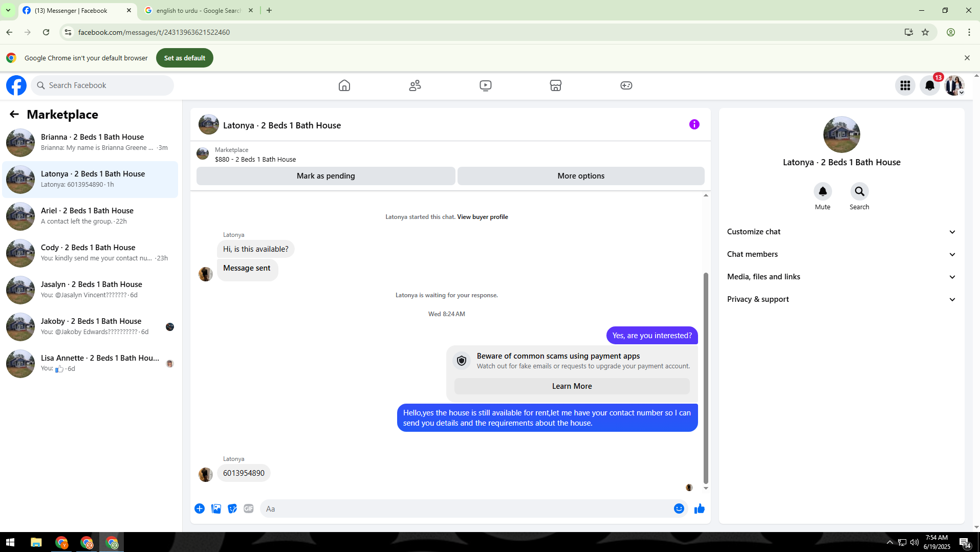Open the taskbar clock and calendar

[x=937, y=542]
